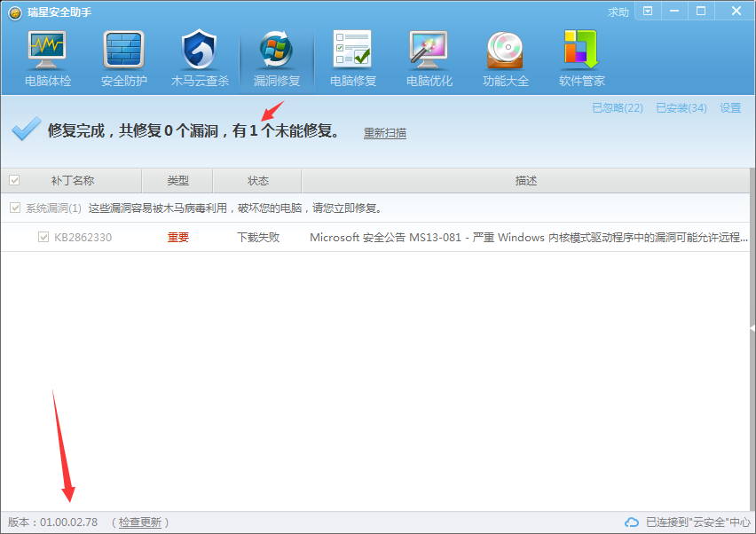The width and height of the screenshot is (756, 534).
Task: Click the MS13-081 description text
Action: (x=529, y=237)
